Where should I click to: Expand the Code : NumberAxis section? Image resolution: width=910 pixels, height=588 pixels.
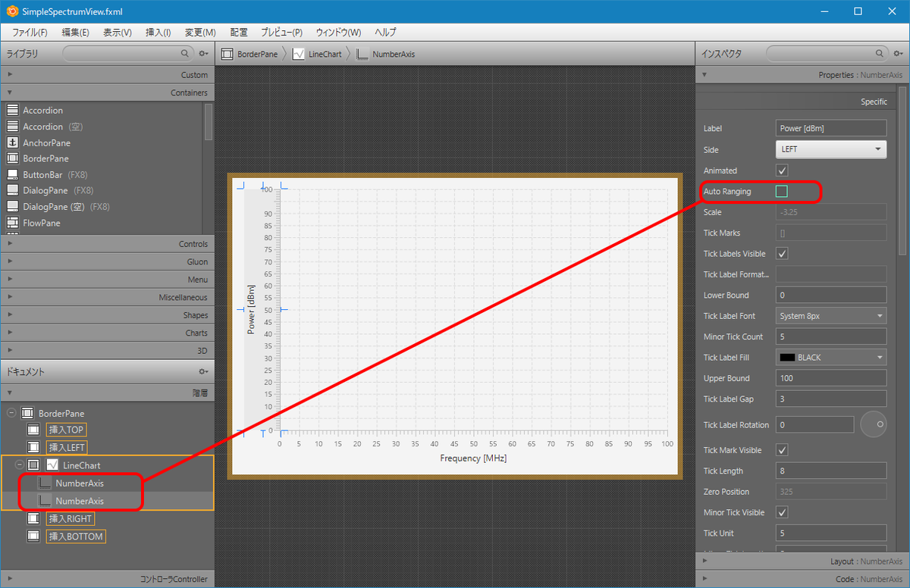[802, 579]
